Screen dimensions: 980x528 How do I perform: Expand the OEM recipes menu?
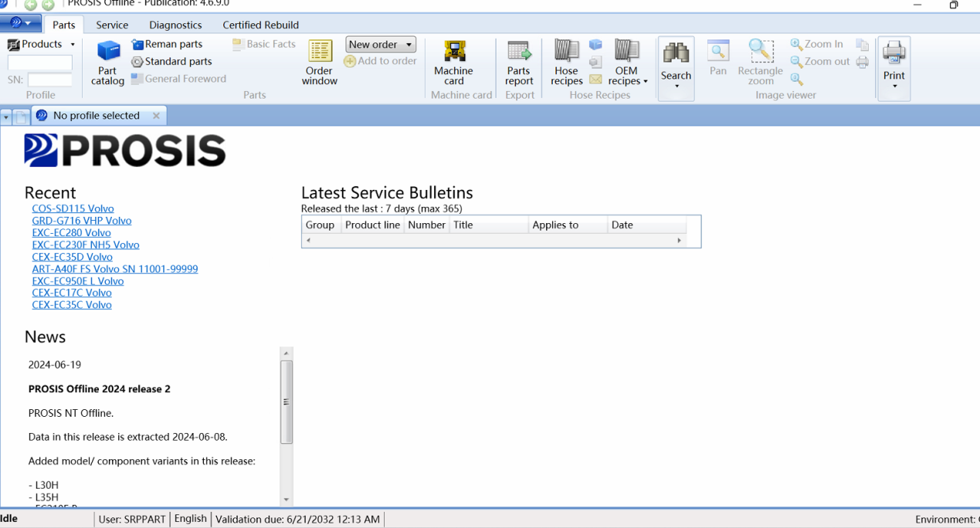(627, 63)
